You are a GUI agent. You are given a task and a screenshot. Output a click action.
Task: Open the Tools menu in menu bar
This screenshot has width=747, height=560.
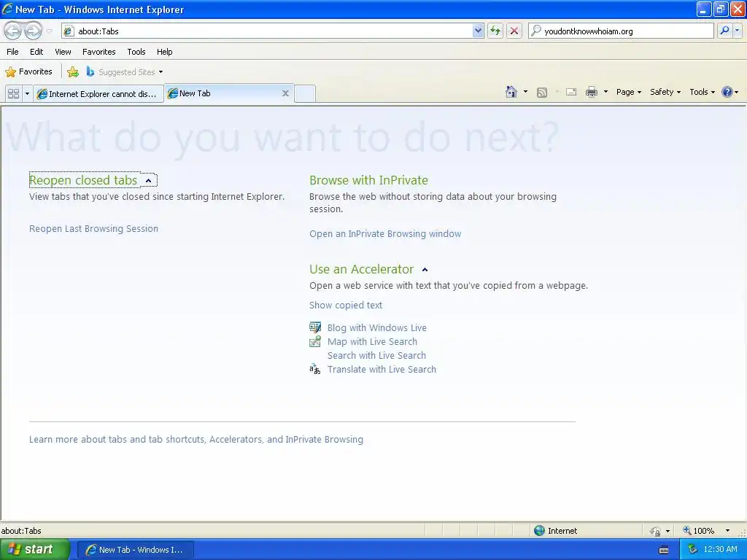[x=136, y=52]
